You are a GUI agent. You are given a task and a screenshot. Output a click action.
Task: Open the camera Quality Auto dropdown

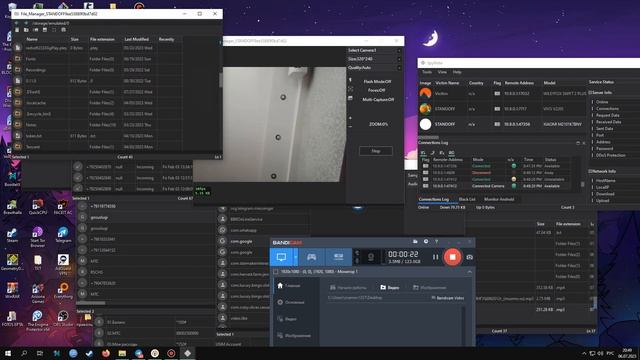pos(374,67)
